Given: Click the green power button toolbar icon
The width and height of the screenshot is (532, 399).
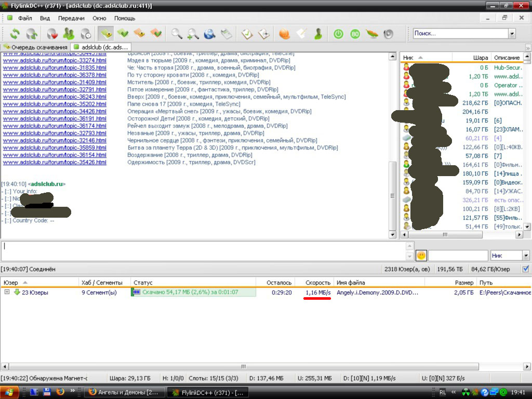Looking at the screenshot, I should click(x=338, y=34).
